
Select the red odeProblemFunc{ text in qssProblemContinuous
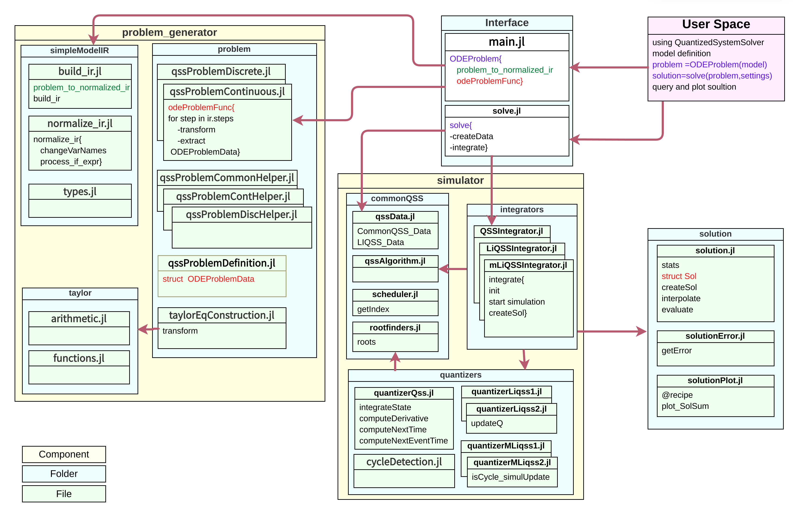[x=201, y=107]
